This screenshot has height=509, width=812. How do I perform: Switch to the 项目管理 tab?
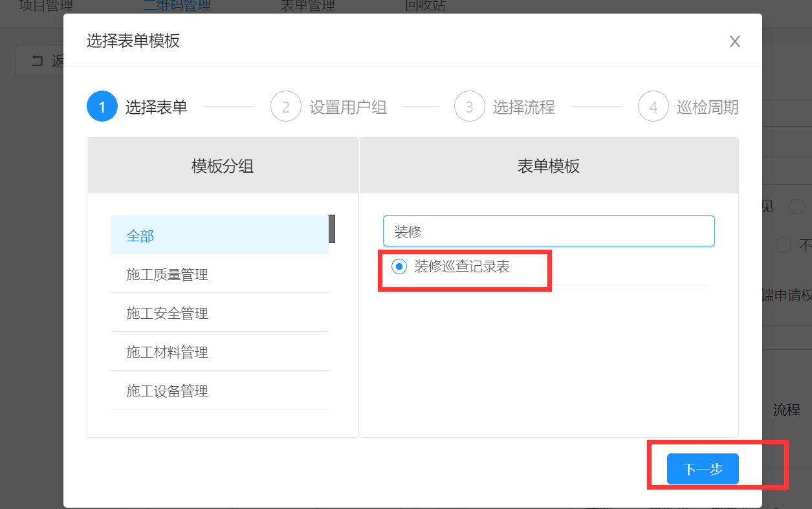pyautogui.click(x=46, y=6)
